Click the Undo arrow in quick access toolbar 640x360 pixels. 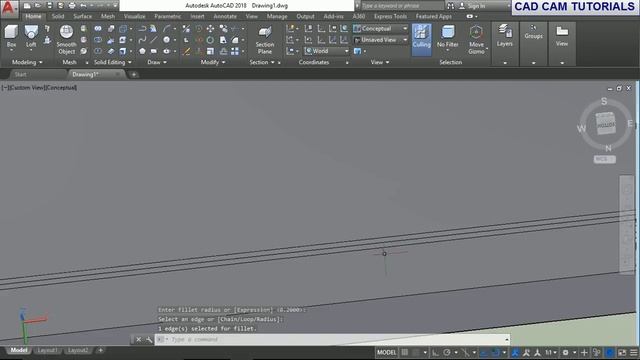click(x=83, y=6)
